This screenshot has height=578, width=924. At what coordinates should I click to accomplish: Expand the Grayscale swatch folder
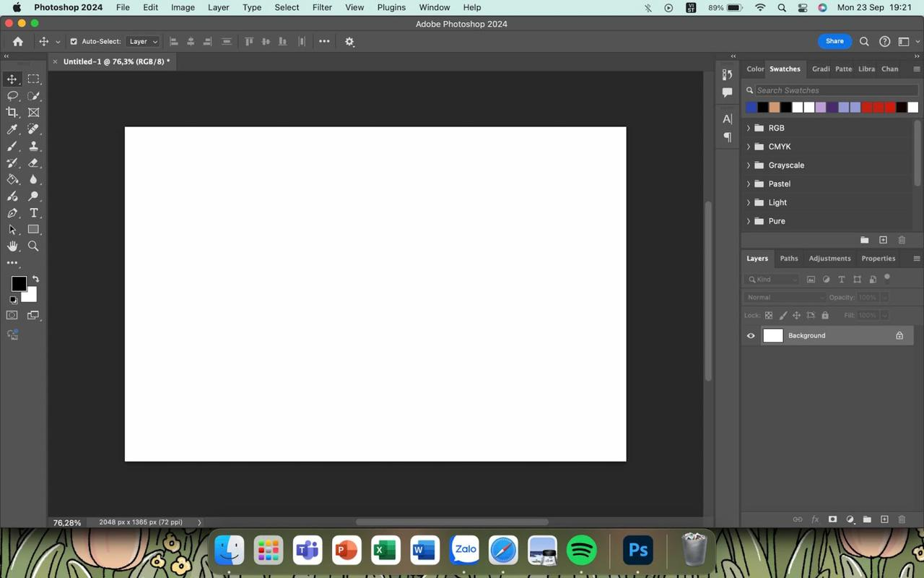tap(749, 165)
